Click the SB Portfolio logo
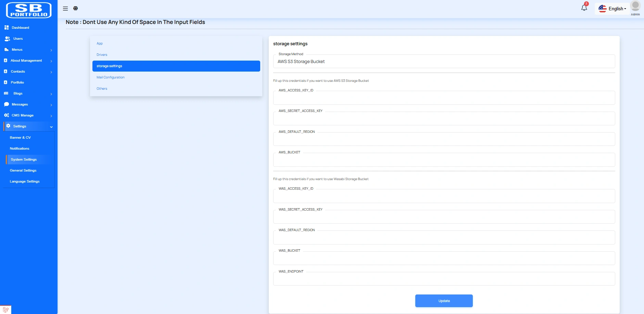644x314 pixels. pos(29,10)
